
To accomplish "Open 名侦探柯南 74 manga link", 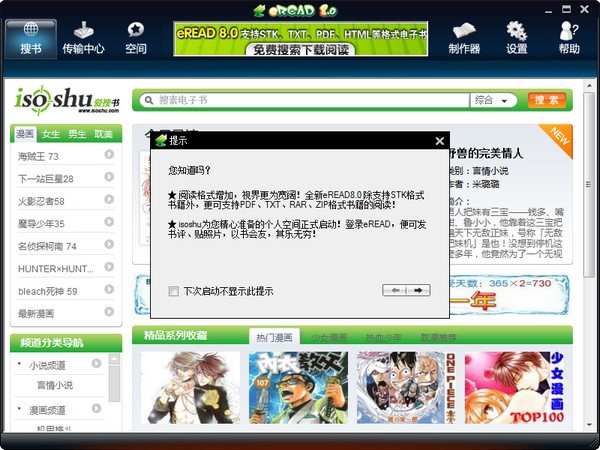I will 47,246.
